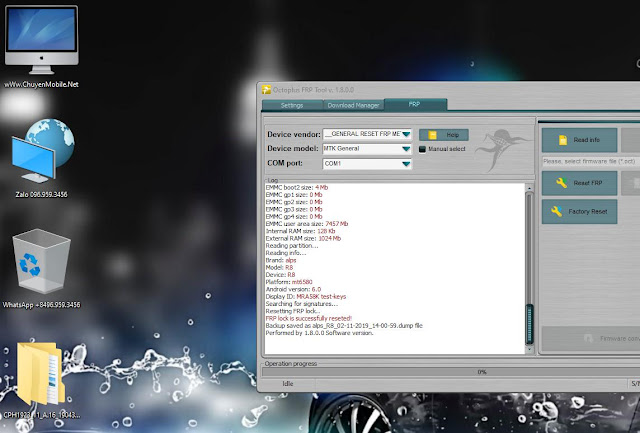
Task: Click the Factory Reset button
Action: [579, 211]
